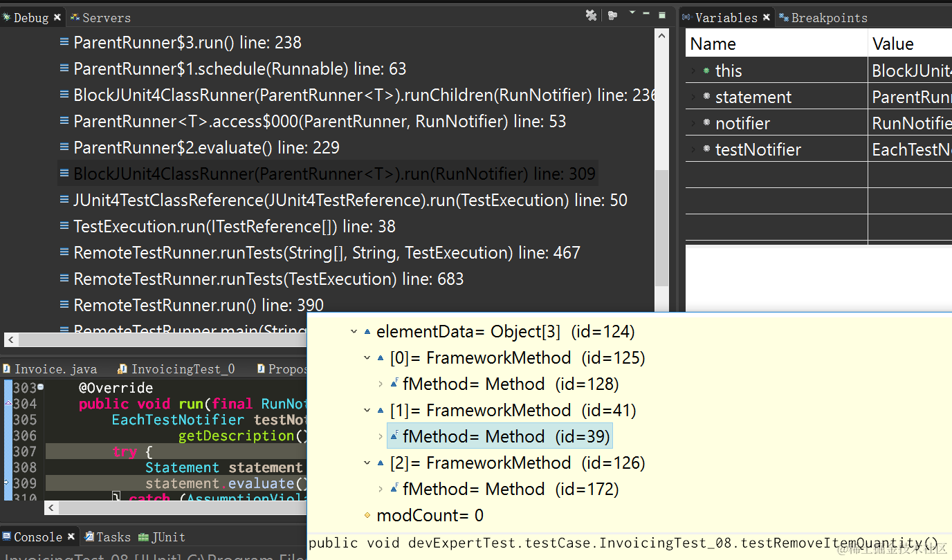Click the Remove All Terminated Launches icon

[591, 15]
